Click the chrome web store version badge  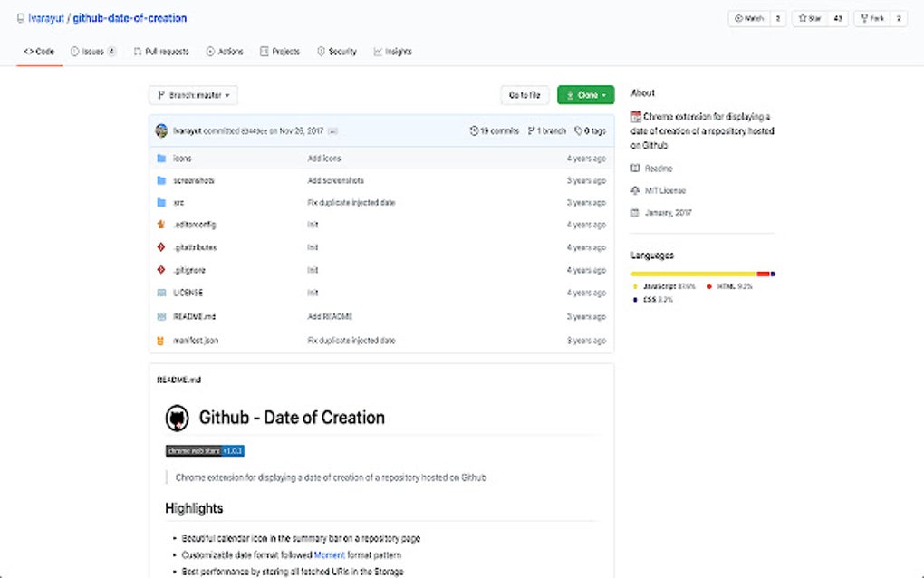tap(205, 450)
